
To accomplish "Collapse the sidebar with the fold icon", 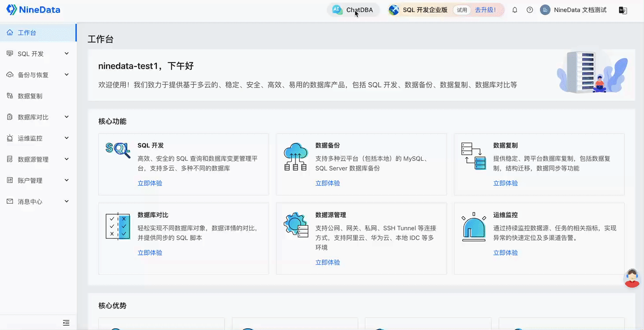I will click(66, 323).
